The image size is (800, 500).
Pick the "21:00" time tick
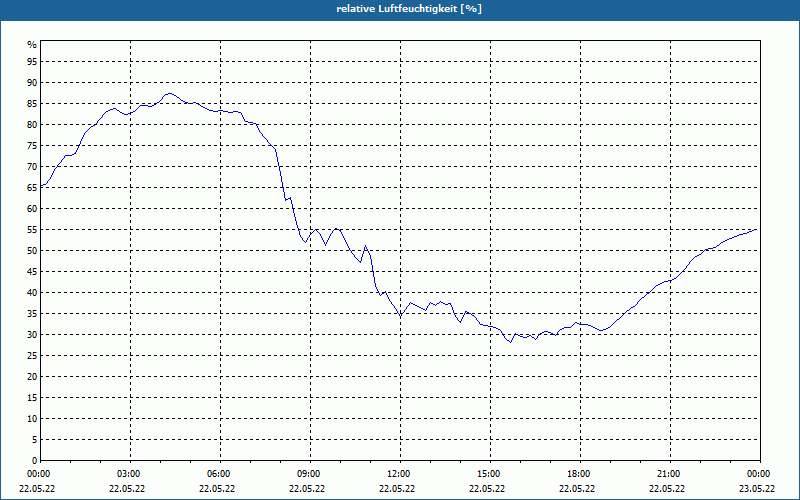tap(670, 474)
